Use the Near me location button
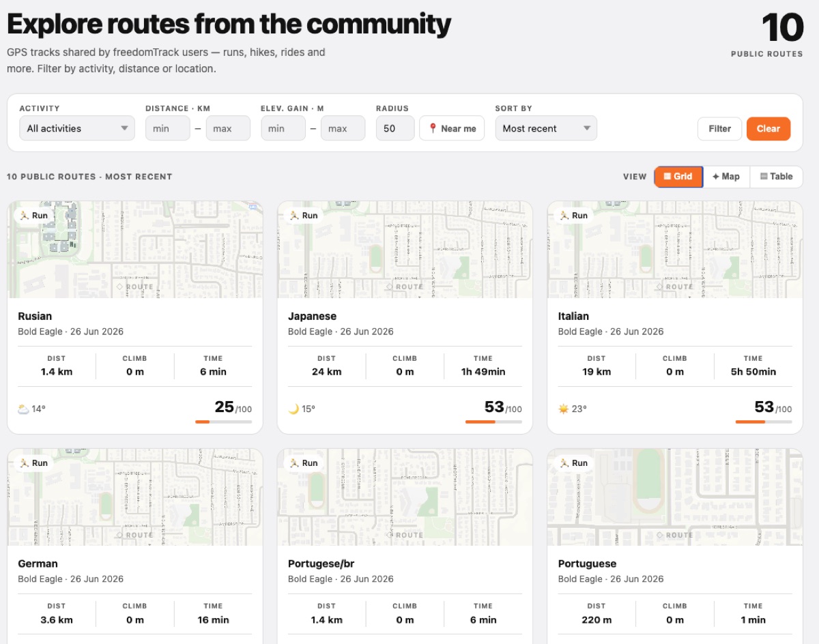The image size is (819, 644). (x=452, y=128)
